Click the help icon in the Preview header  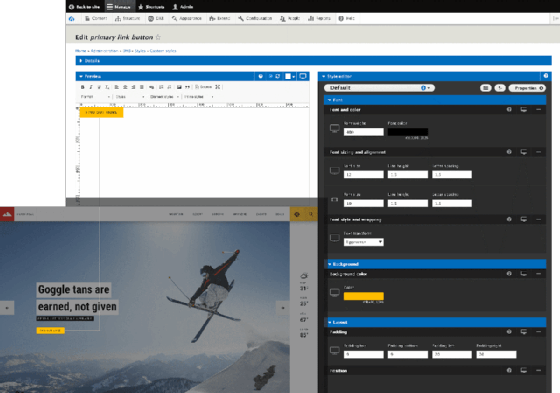[261, 76]
